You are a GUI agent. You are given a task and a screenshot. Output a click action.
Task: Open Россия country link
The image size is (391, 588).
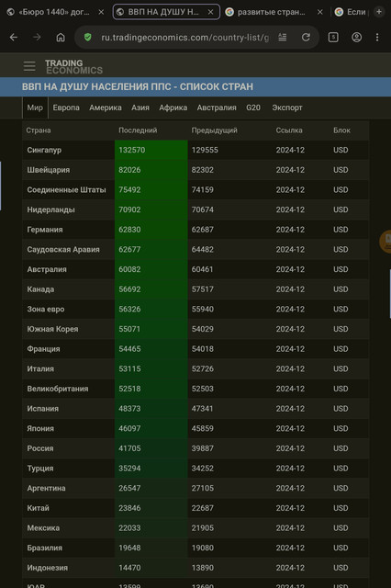40,448
